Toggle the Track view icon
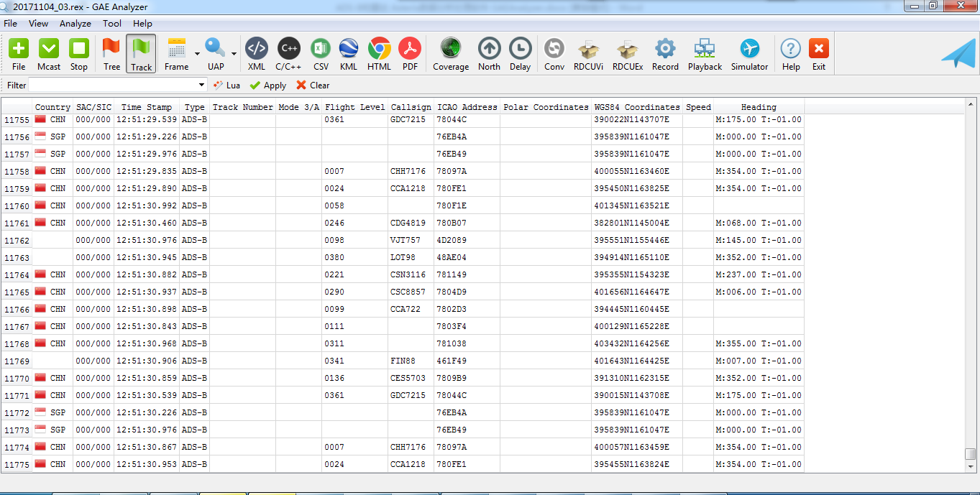Viewport: 980px width, 495px height. coord(141,53)
